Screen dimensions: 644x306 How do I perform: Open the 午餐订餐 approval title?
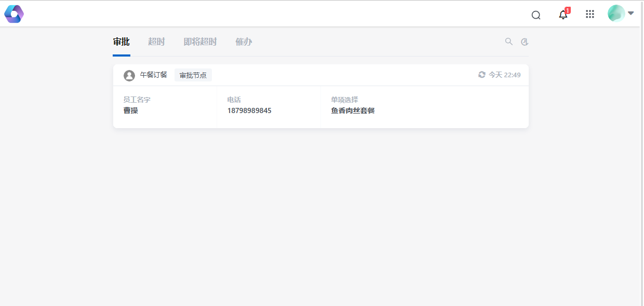(x=154, y=75)
